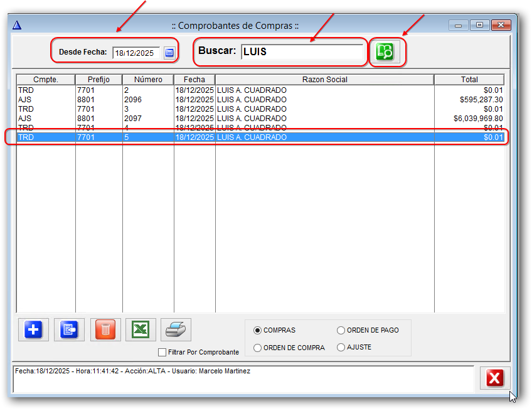Viewport: 532px width, 411px height.
Task: Select the COMPRAS radio option
Action: pos(258,330)
